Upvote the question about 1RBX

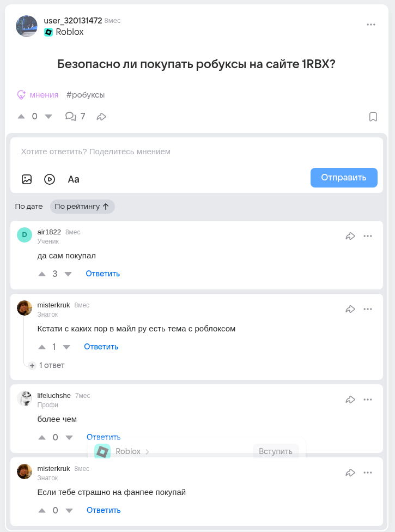[21, 116]
